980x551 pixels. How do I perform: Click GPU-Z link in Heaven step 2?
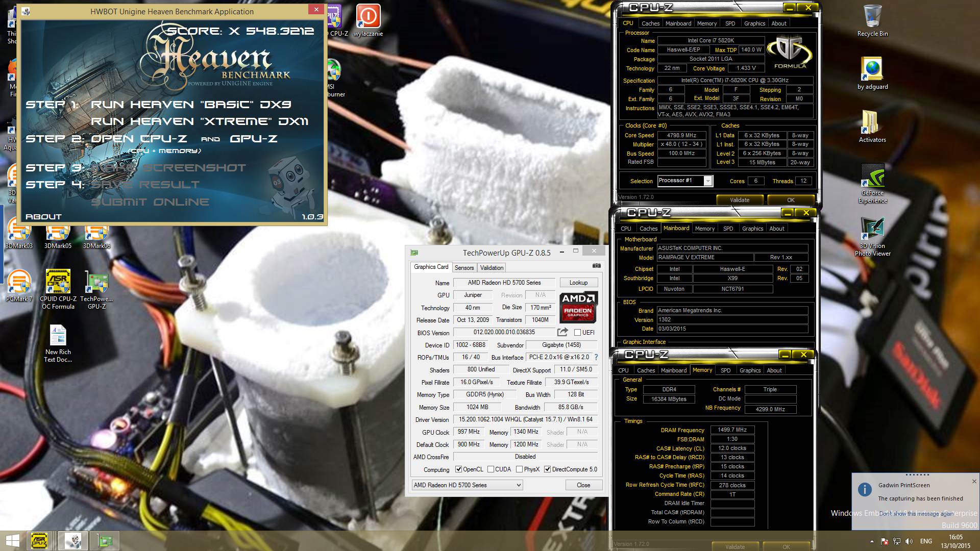point(254,138)
